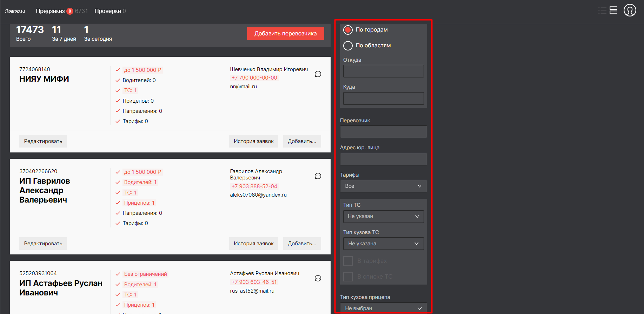The width and height of the screenshot is (644, 314).
Task: Expand the Тип кузова ТС dropdown
Action: 383,244
